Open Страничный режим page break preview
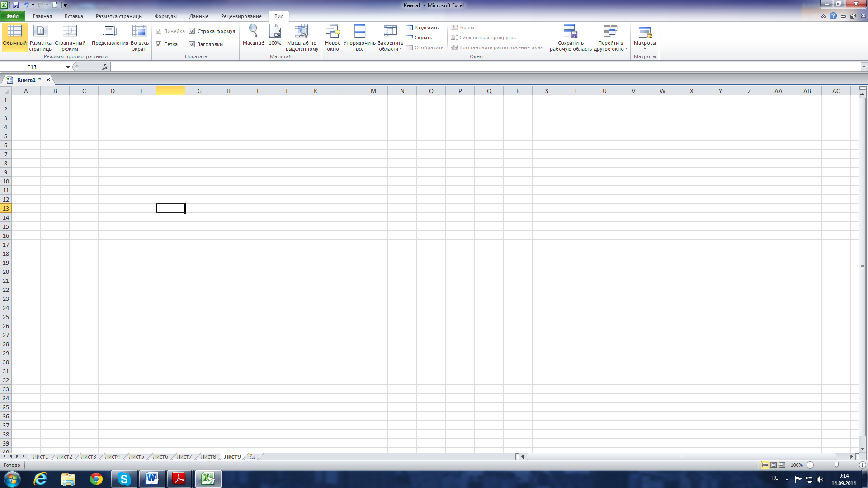868x488 pixels. coord(70,37)
